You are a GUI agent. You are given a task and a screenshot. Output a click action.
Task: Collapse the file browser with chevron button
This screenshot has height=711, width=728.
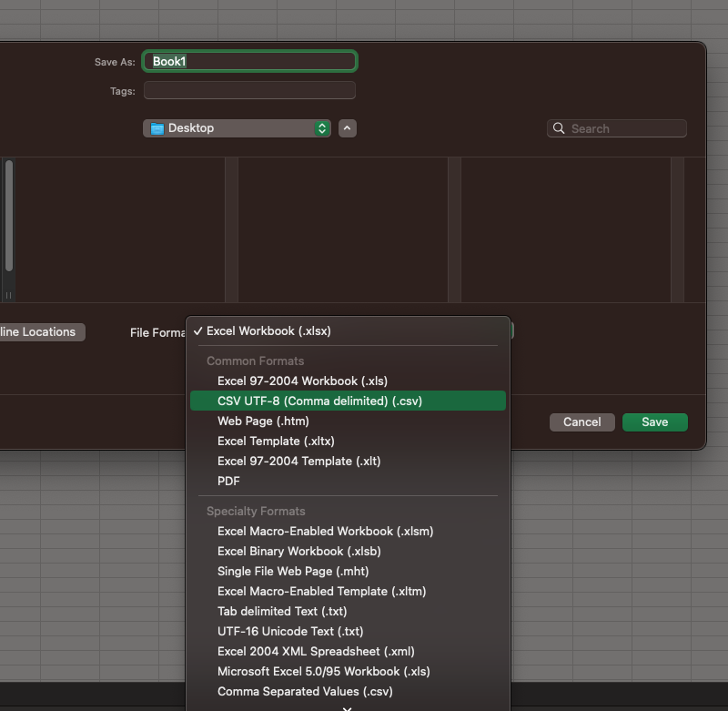coord(347,128)
